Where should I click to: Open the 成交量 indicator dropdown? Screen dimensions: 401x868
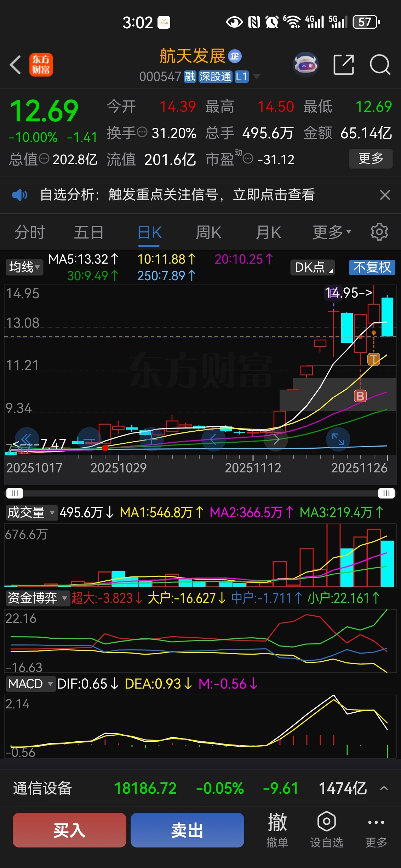pos(31,512)
